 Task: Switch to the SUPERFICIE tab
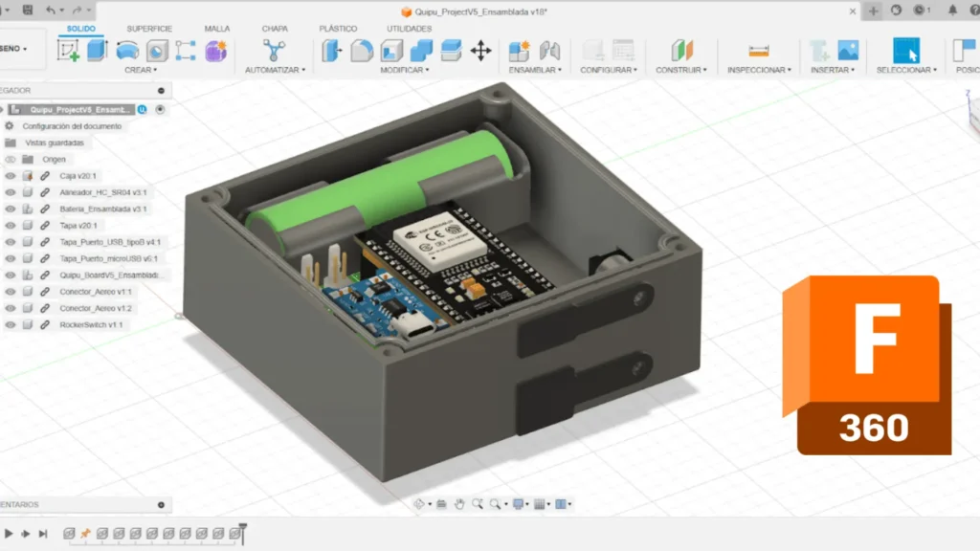tap(149, 29)
